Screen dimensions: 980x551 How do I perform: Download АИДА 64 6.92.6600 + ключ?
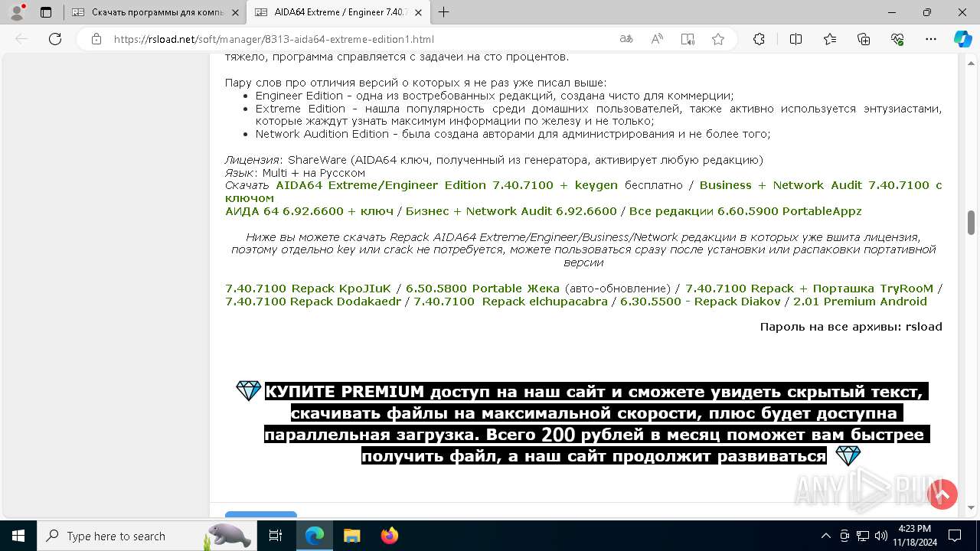click(309, 211)
